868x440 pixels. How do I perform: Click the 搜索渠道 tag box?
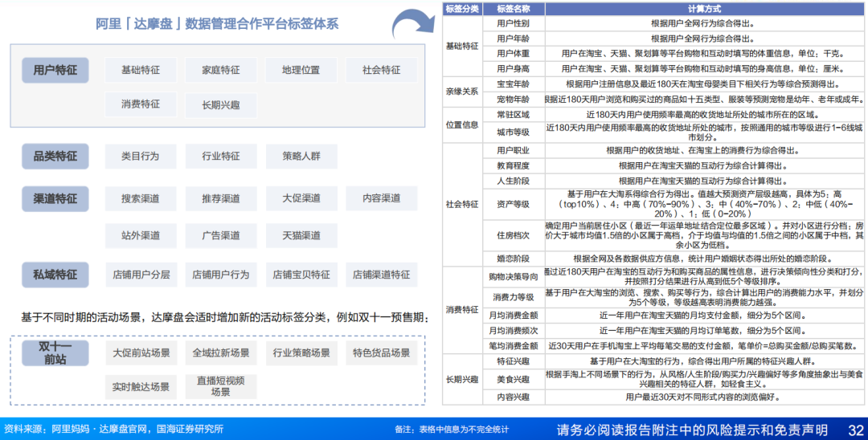[141, 198]
